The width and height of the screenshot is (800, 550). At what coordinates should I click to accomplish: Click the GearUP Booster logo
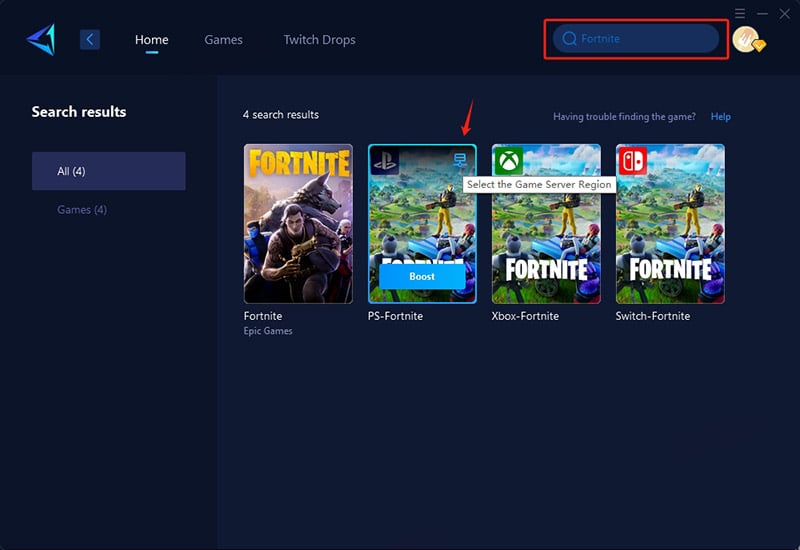pos(41,39)
